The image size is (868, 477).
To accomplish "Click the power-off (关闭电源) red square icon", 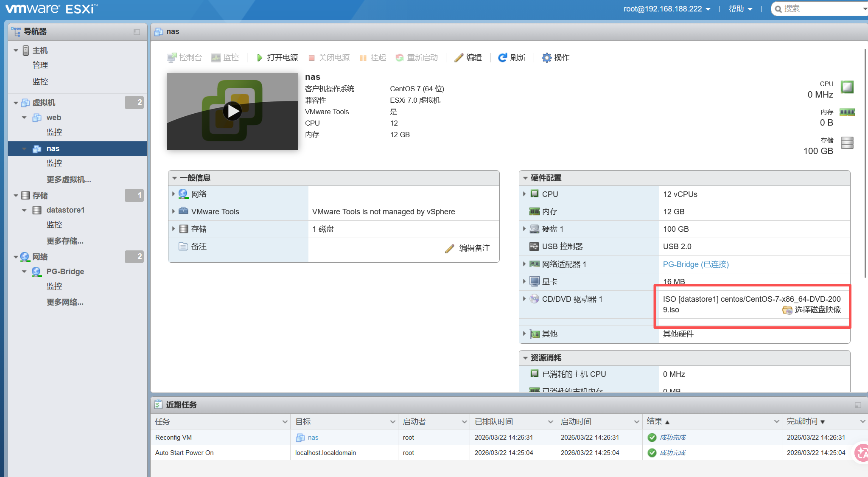I will 311,58.
